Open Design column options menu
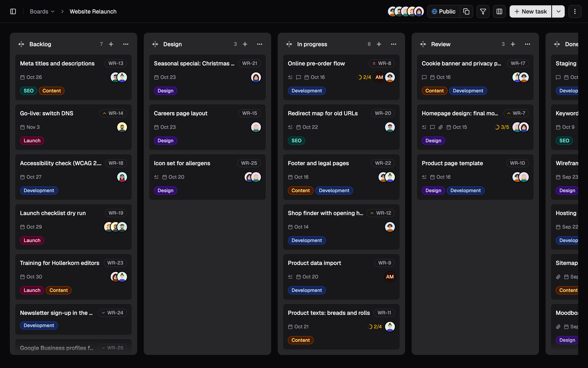Viewport: 588px width, 368px height. tap(259, 44)
